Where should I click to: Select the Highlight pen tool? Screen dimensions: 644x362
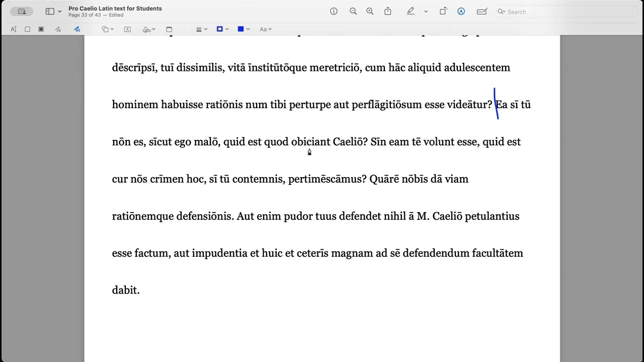click(411, 11)
